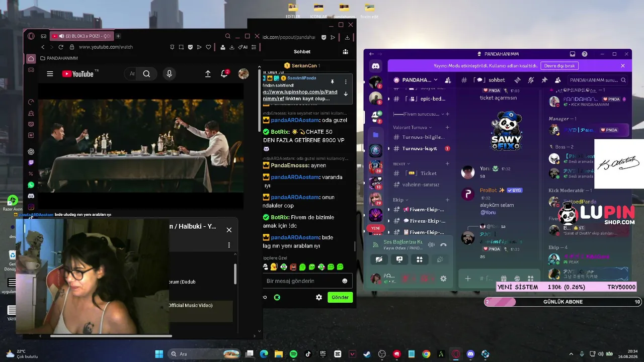Click the YouTube search magnifier button
The width and height of the screenshot is (644, 362).
click(146, 74)
